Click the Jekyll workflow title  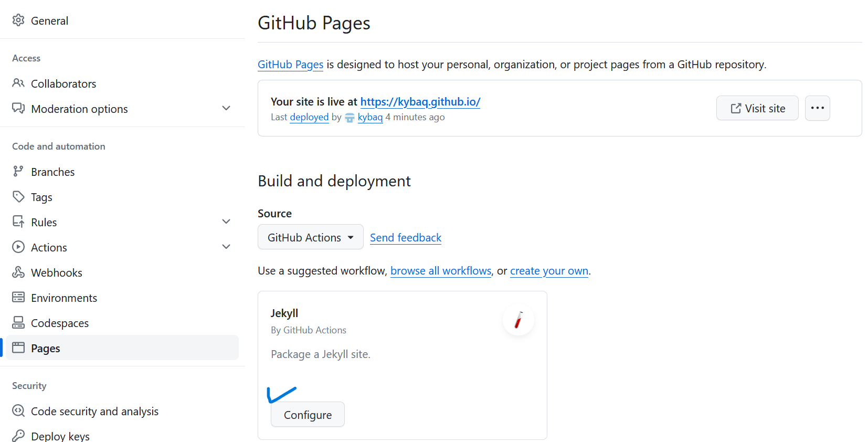(284, 313)
